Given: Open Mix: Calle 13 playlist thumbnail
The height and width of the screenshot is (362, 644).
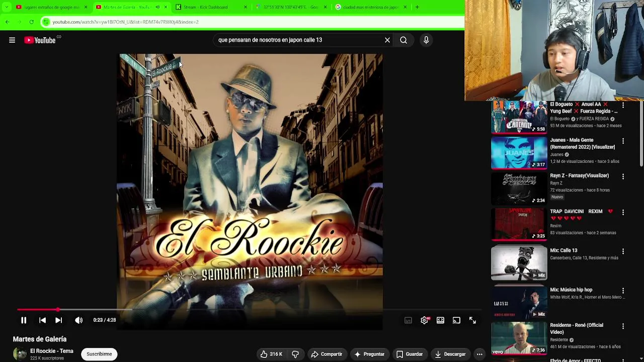Looking at the screenshot, I should click(x=519, y=263).
